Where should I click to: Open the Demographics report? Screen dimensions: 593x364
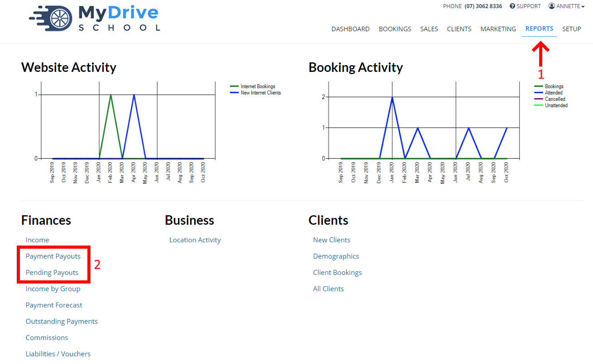click(336, 256)
